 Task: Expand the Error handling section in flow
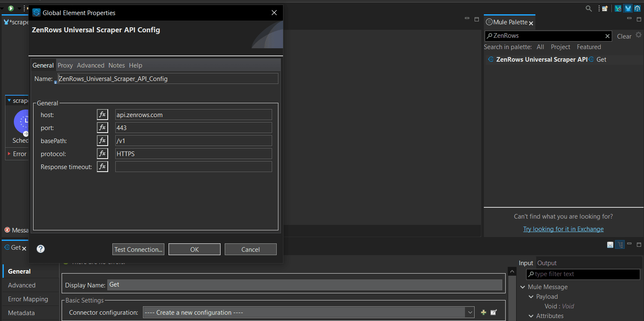[x=9, y=154]
